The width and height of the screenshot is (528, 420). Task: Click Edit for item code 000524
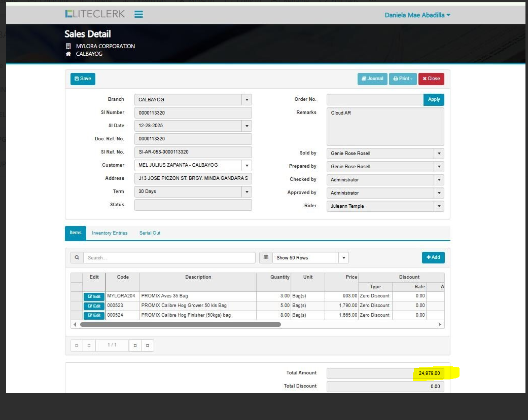click(94, 315)
